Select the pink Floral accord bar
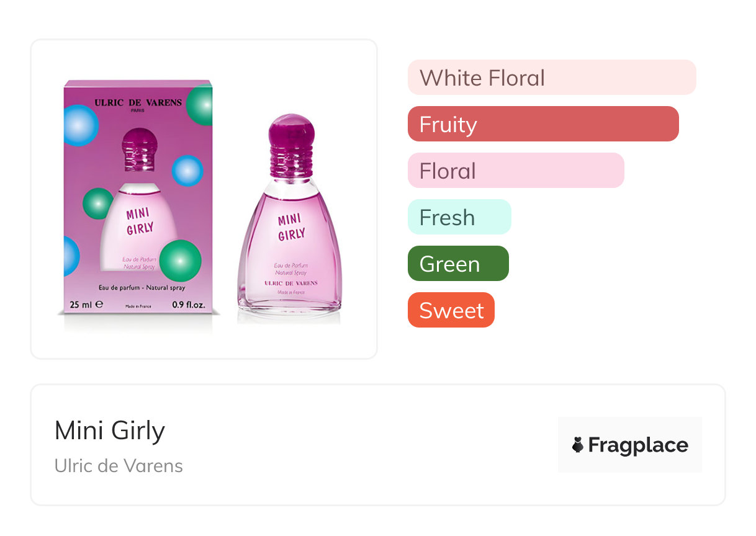 click(515, 171)
